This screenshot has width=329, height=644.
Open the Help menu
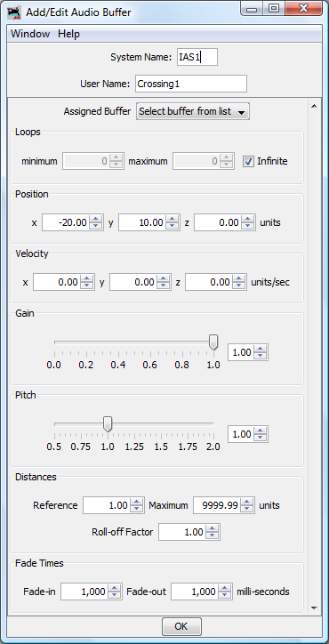point(68,34)
